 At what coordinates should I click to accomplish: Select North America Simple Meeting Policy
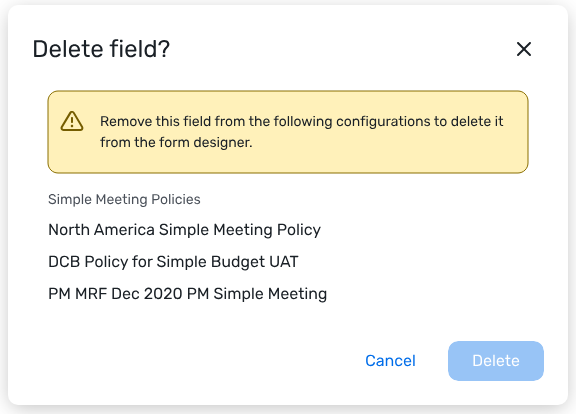[x=184, y=230]
